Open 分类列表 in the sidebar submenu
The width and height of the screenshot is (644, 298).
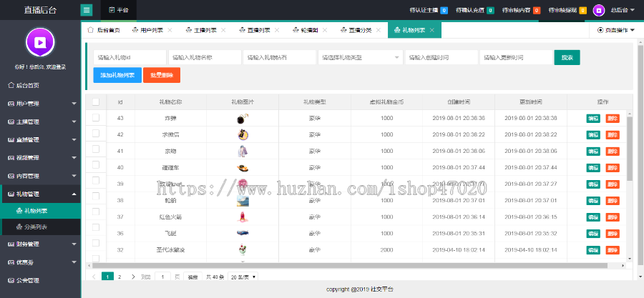click(x=40, y=227)
